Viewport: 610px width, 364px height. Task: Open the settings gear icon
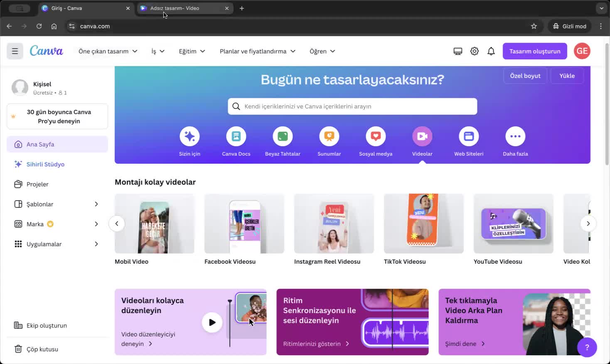click(474, 51)
